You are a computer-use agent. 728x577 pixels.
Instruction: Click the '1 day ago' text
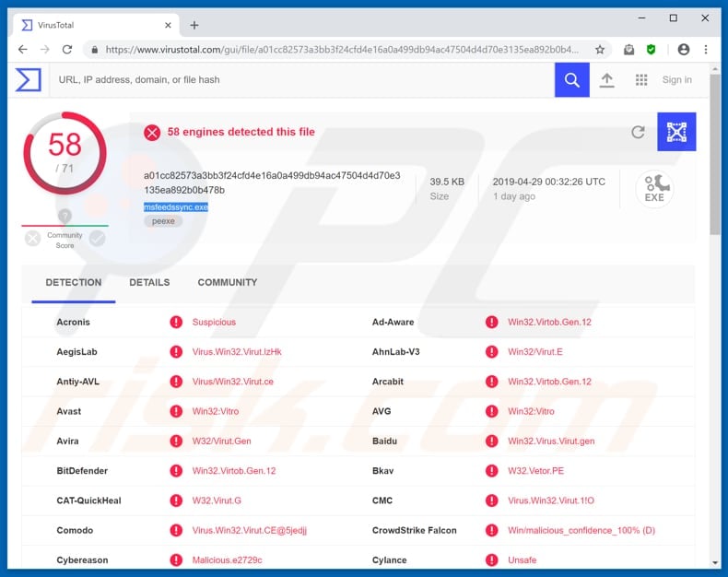tap(514, 196)
